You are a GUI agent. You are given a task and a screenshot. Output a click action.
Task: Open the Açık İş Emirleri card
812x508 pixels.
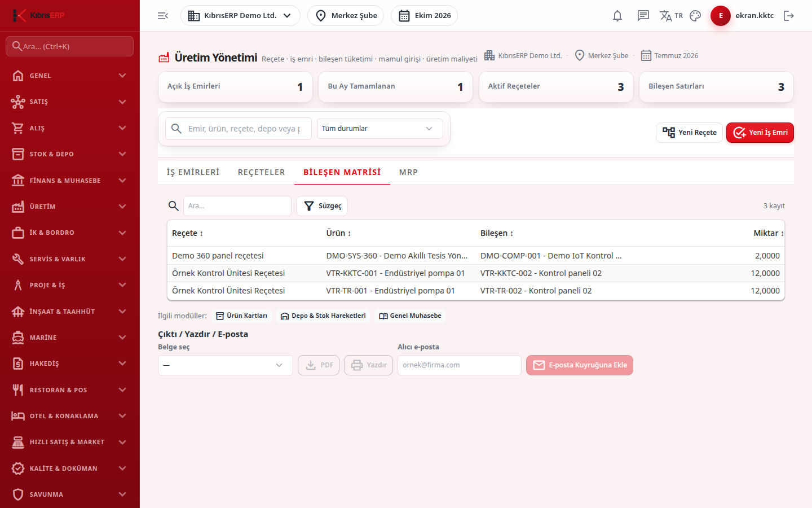(x=235, y=87)
